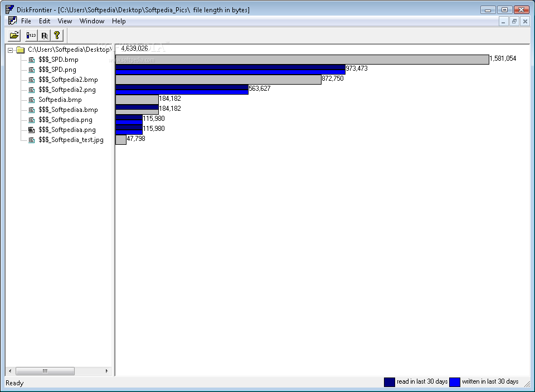Image resolution: width=535 pixels, height=392 pixels.
Task: Click file icon beside $$$_SPD.png
Action: coord(31,70)
